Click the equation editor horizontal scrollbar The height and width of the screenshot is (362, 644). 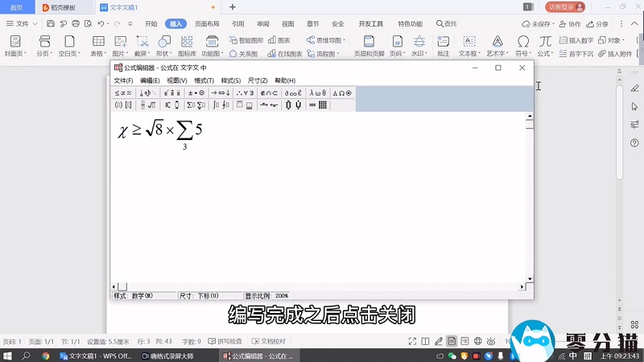[322, 286]
